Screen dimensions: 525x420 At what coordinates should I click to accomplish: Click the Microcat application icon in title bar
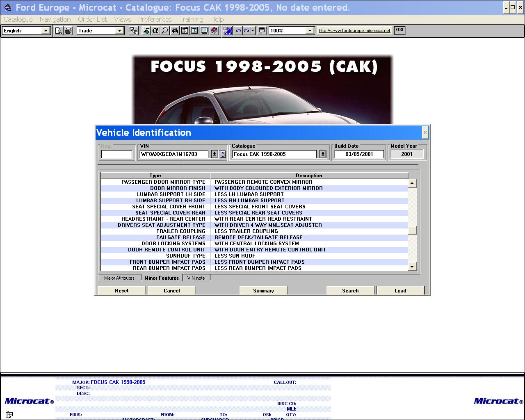pos(7,7)
